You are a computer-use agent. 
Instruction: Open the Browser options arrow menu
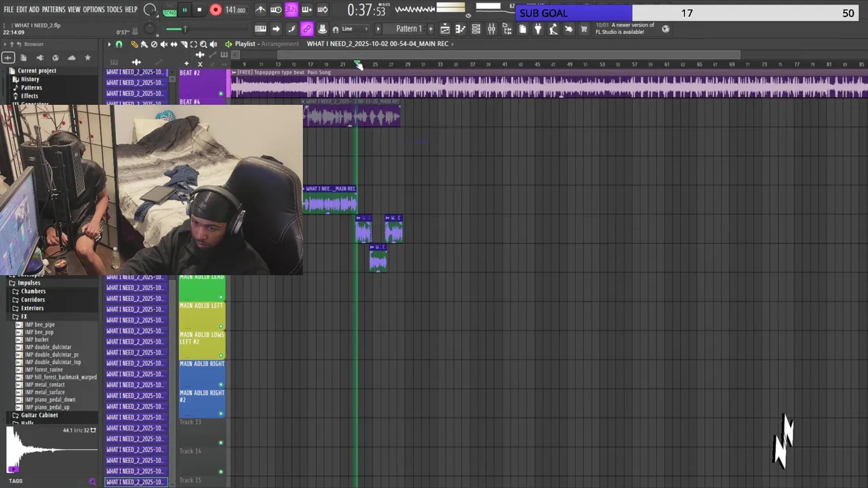pos(5,44)
